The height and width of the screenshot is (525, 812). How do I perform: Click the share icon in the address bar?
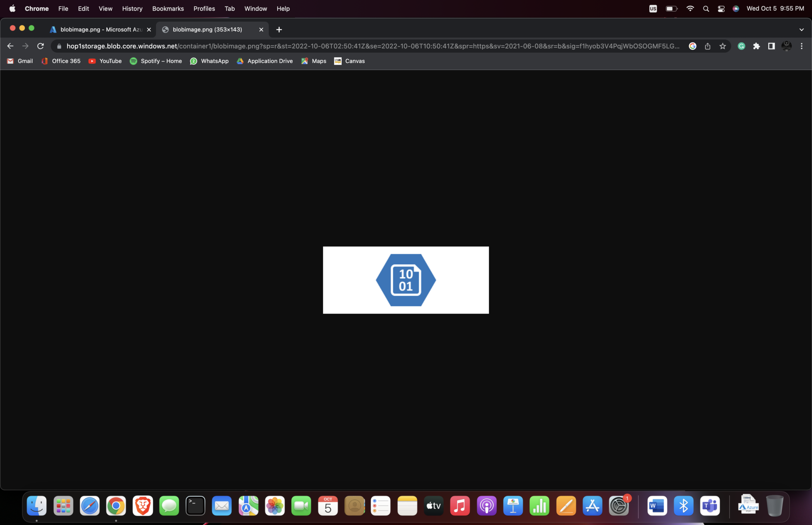coord(708,46)
